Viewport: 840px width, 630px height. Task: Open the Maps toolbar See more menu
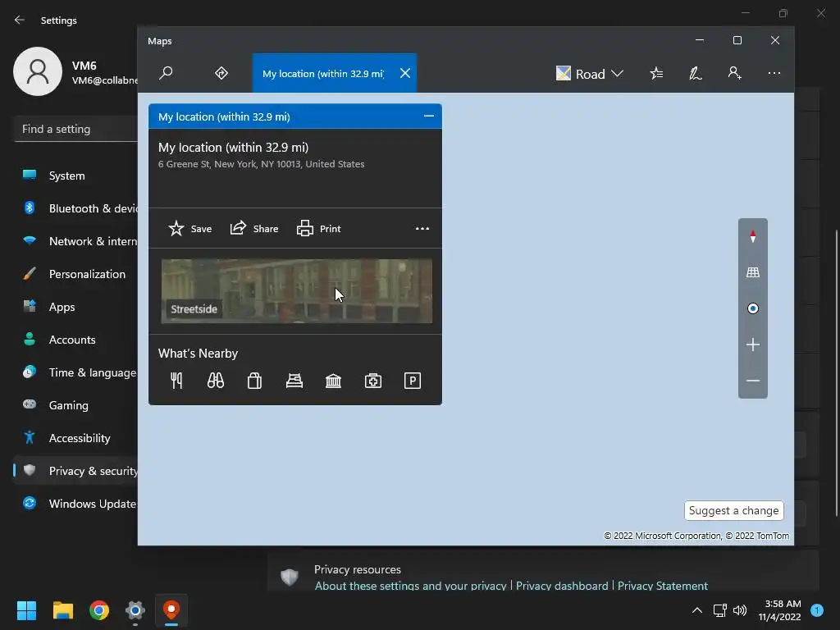pyautogui.click(x=774, y=73)
